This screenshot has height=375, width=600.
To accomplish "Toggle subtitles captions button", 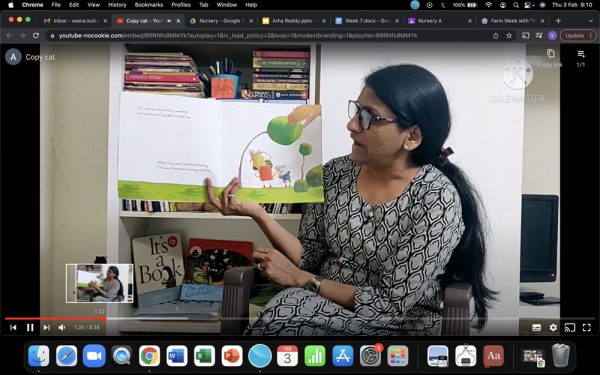I will 536,328.
